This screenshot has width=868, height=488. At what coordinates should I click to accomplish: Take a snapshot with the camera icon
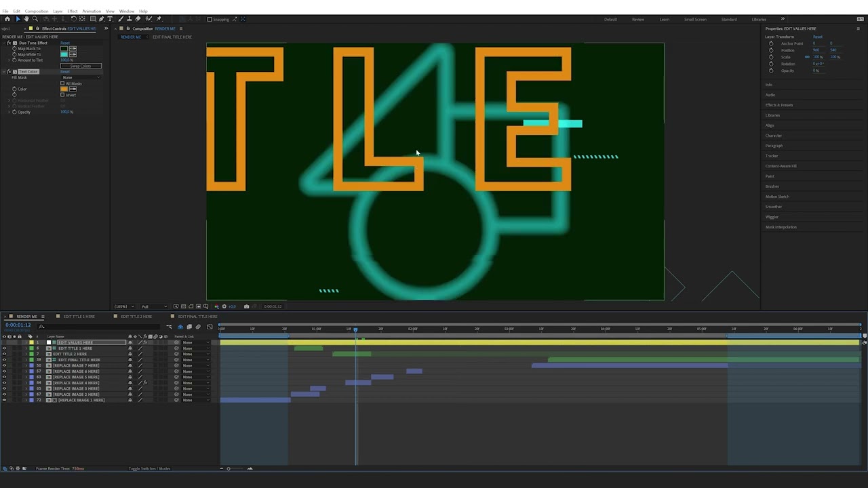coord(246,306)
